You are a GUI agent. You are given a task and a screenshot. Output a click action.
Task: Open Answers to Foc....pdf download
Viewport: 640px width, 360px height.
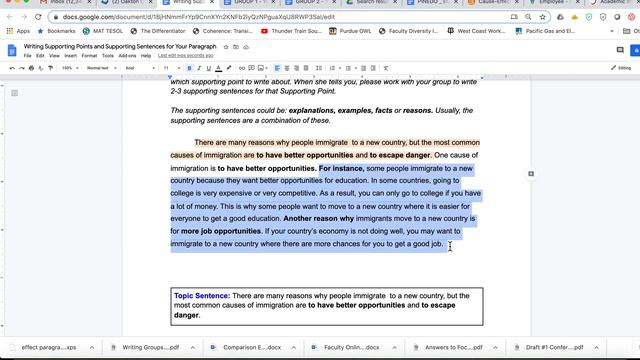click(448, 347)
